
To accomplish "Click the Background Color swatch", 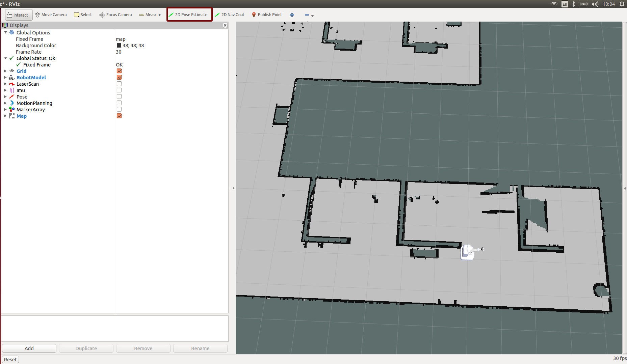I will (x=119, y=46).
